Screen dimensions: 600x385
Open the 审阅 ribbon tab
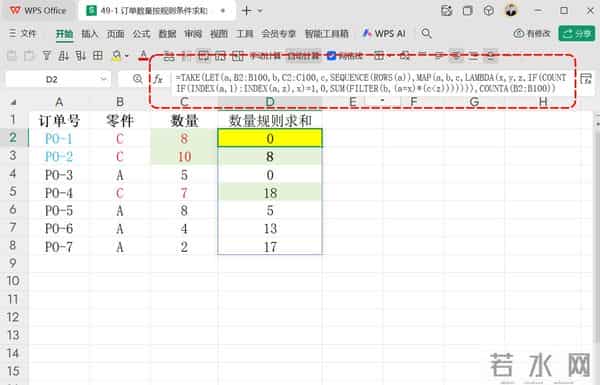tap(193, 34)
